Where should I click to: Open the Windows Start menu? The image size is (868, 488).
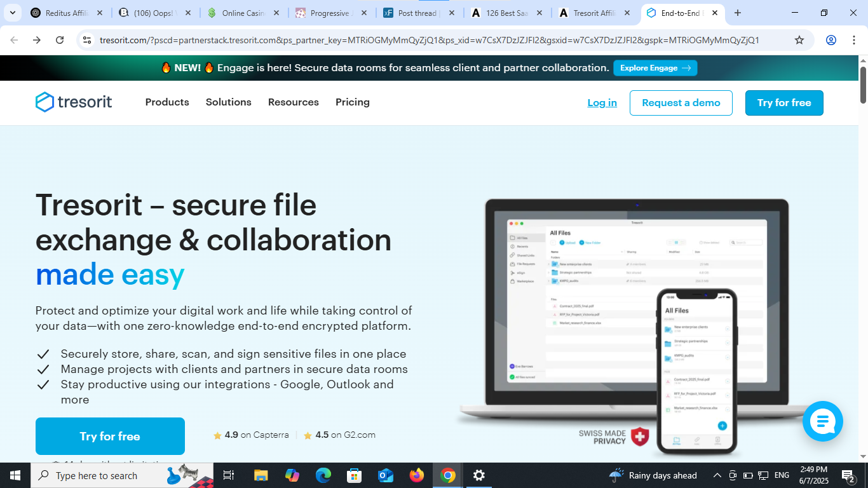15,475
